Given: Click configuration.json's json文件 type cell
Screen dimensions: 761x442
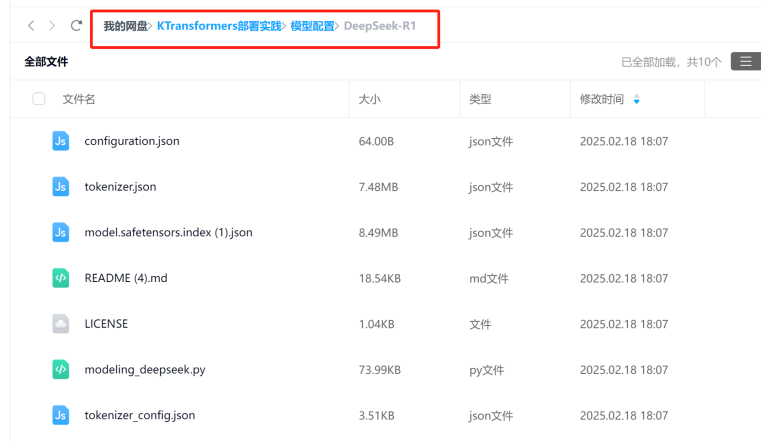Looking at the screenshot, I should [491, 142].
